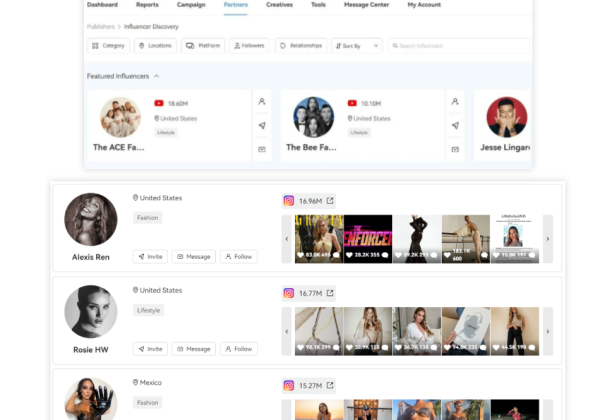Invite Rosie HW
Screen dimensions: 600x420
click(150, 349)
